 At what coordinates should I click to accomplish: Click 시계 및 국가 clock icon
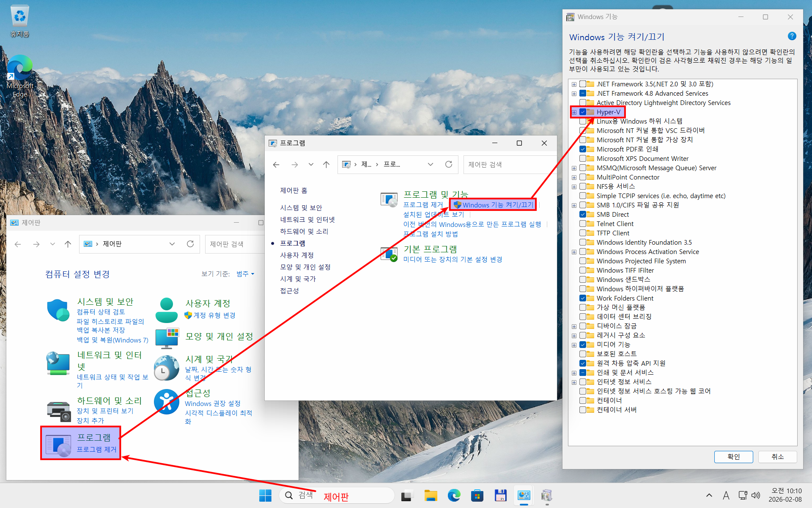[x=167, y=367]
